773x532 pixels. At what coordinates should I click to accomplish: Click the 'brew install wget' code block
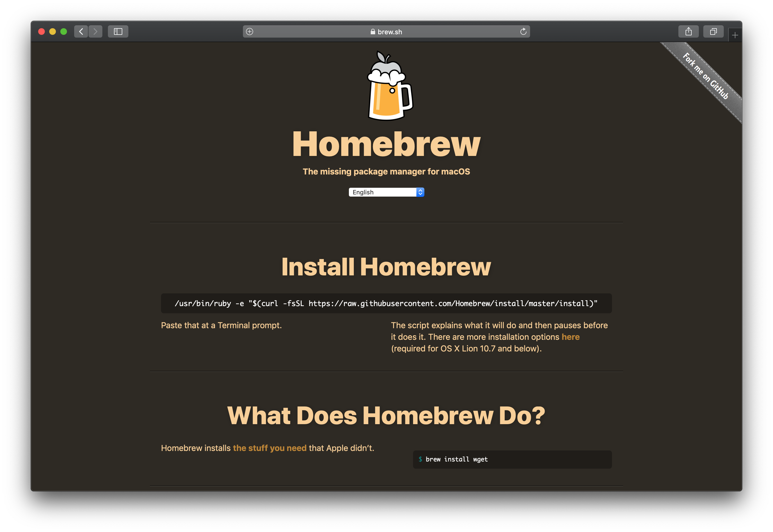coord(512,459)
